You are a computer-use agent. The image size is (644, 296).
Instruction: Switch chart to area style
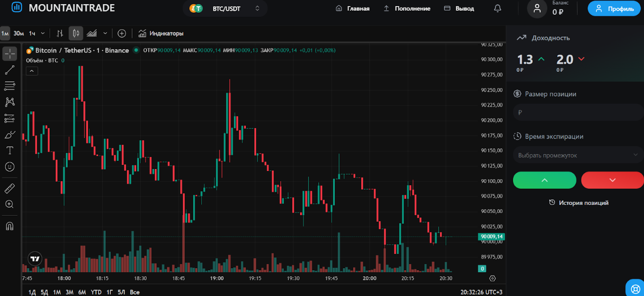pyautogui.click(x=92, y=33)
